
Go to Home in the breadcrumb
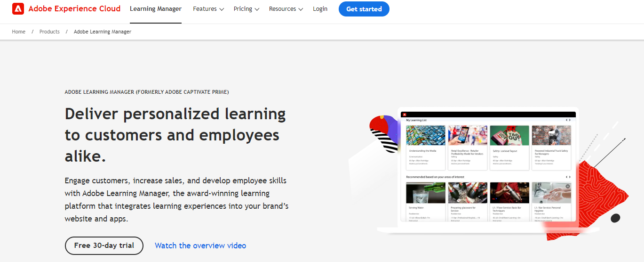pyautogui.click(x=19, y=32)
